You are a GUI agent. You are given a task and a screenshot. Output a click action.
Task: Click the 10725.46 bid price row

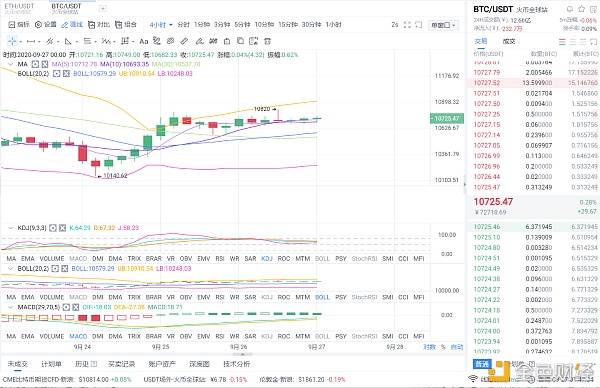click(x=533, y=227)
